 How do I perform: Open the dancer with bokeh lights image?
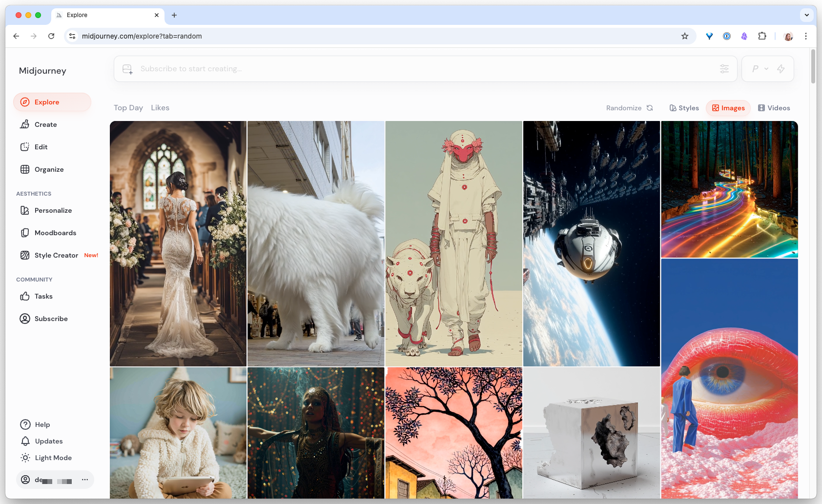point(316,433)
